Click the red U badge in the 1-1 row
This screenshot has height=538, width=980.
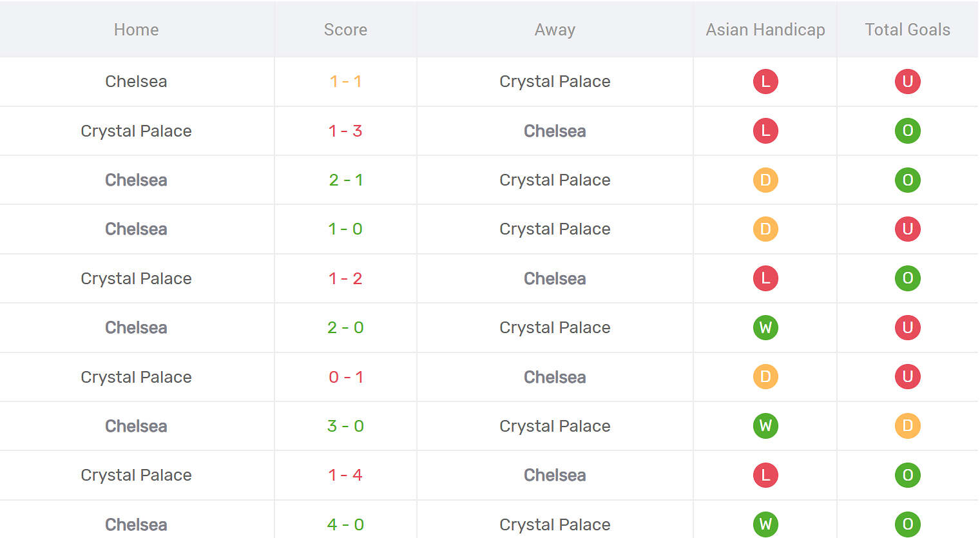pos(907,82)
